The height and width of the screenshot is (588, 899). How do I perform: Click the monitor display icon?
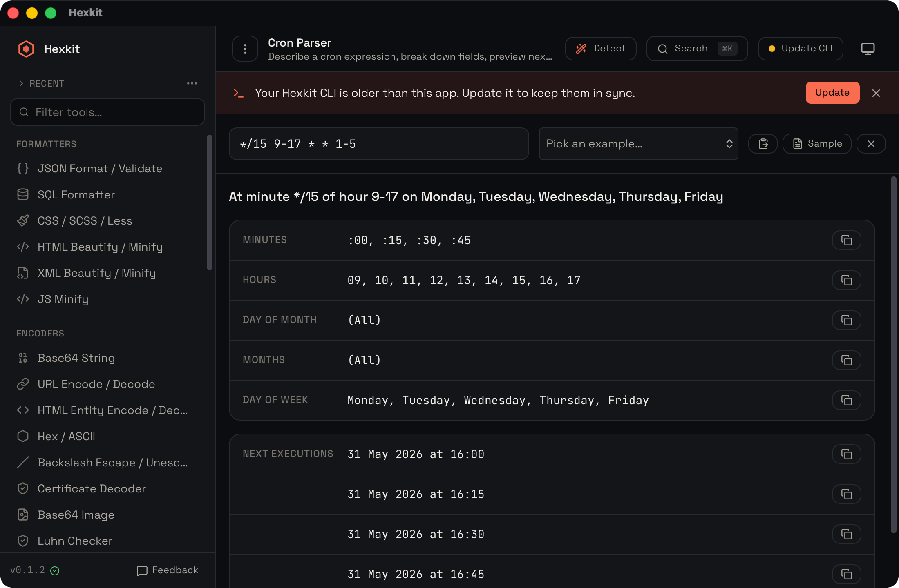point(868,49)
